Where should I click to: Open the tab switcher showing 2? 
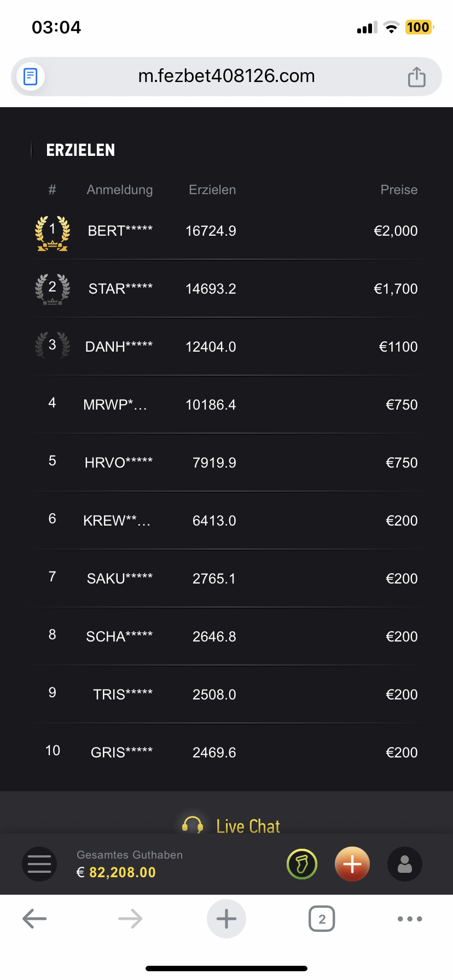(322, 919)
